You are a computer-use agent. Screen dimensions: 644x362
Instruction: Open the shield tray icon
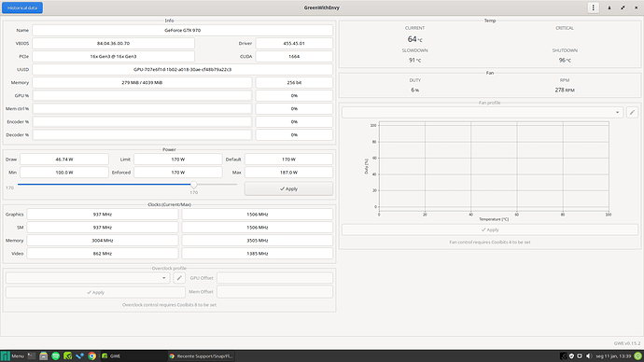(571, 355)
